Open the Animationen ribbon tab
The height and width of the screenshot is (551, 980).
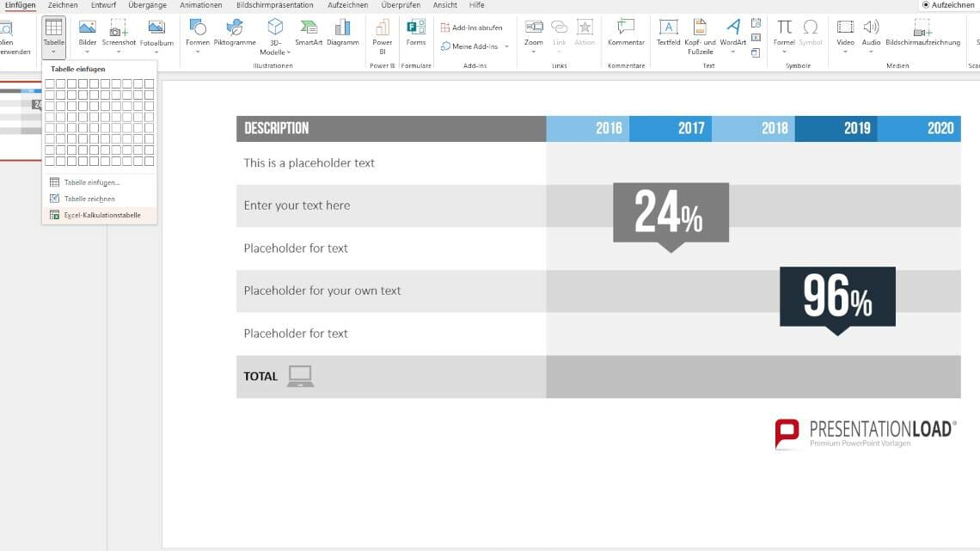(x=200, y=5)
